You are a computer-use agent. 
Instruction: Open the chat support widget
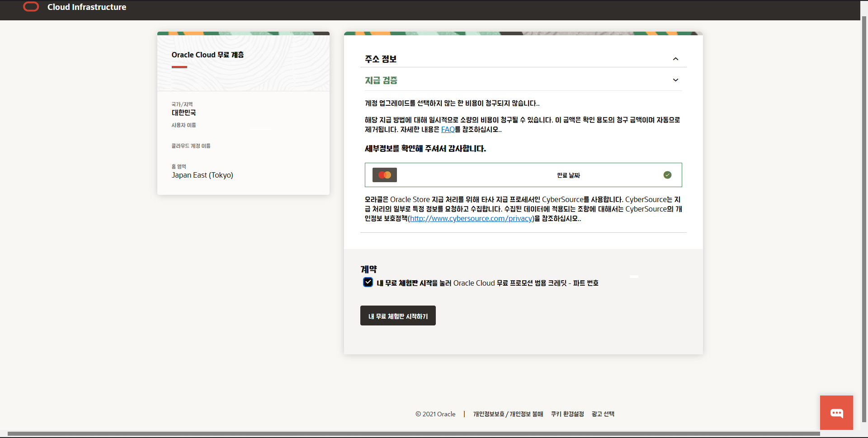coord(836,413)
